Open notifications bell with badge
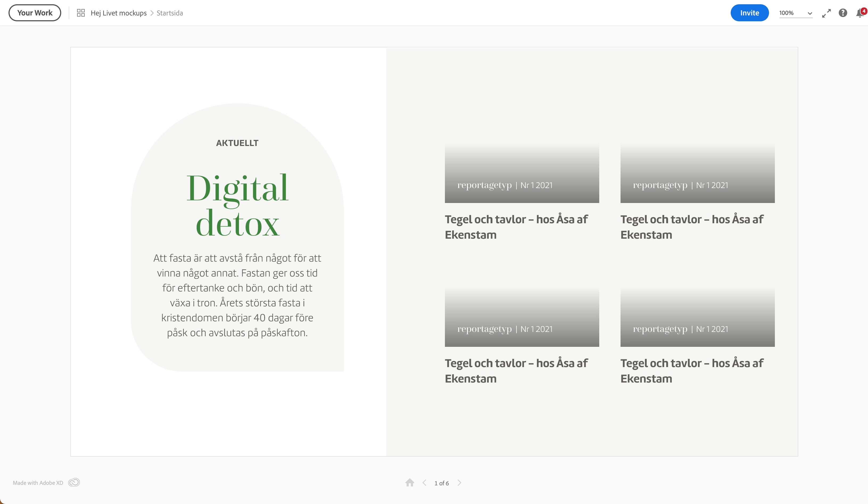The width and height of the screenshot is (868, 504). pyautogui.click(x=860, y=13)
